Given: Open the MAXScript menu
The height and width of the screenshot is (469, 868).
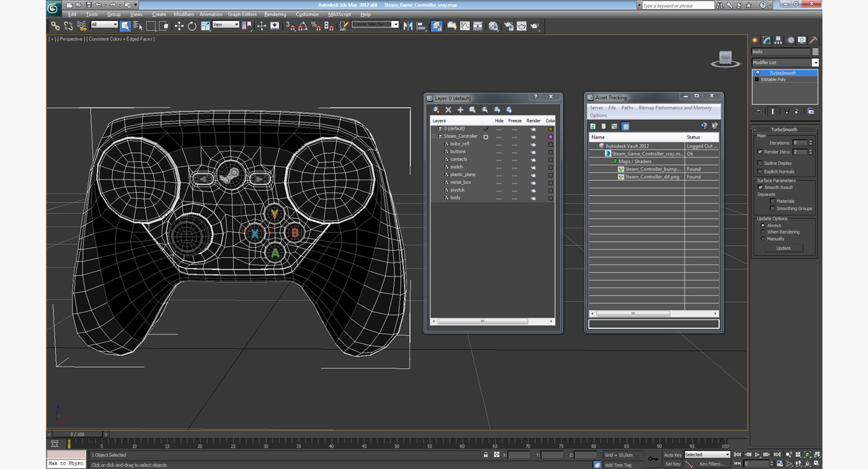Looking at the screenshot, I should pyautogui.click(x=339, y=14).
